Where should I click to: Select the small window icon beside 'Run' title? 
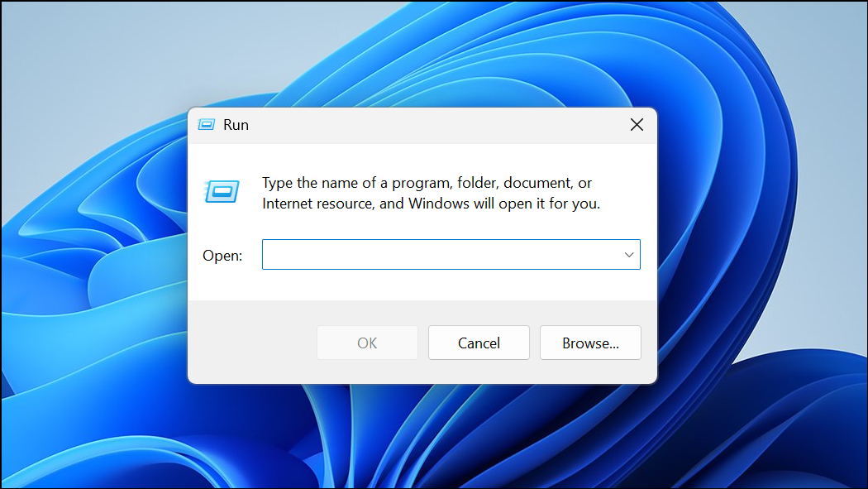coord(205,124)
